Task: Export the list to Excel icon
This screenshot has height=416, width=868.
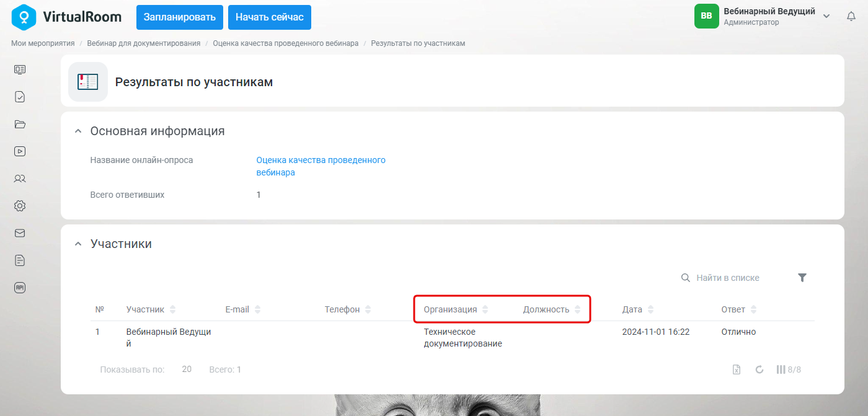Action: coord(737,370)
